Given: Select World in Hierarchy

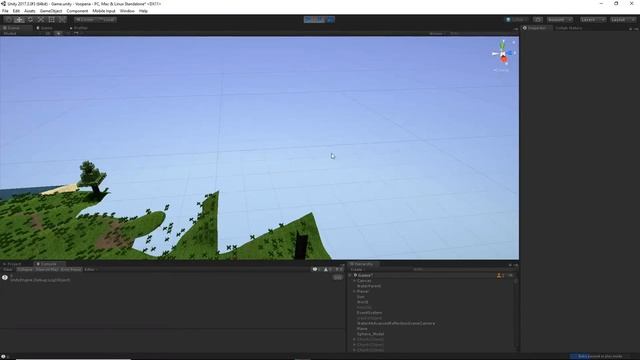Looking at the screenshot, I should pos(362,302).
